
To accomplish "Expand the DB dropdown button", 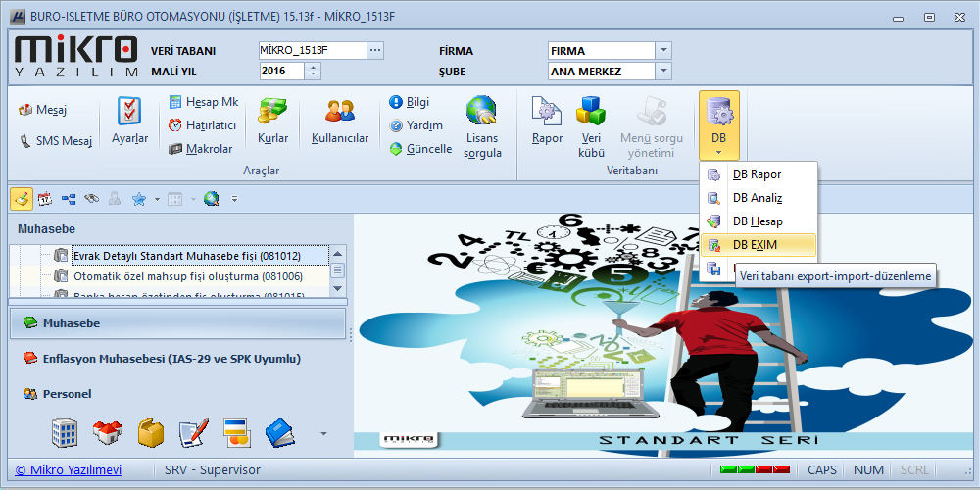I will [718, 125].
